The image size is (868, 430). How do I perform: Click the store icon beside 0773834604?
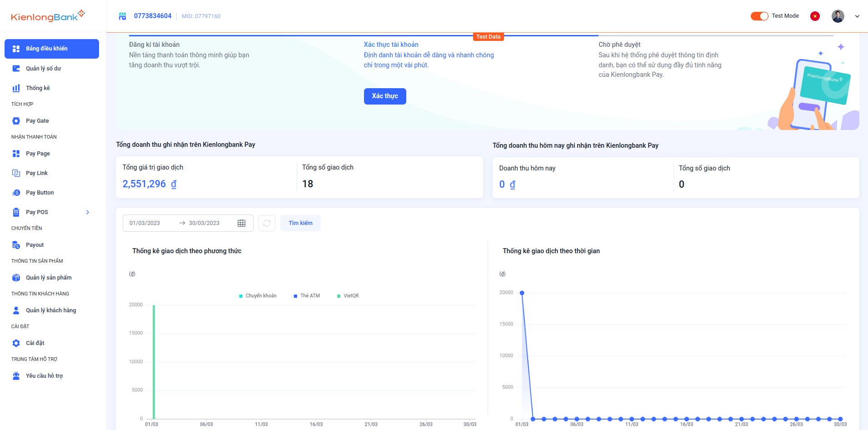tap(122, 16)
